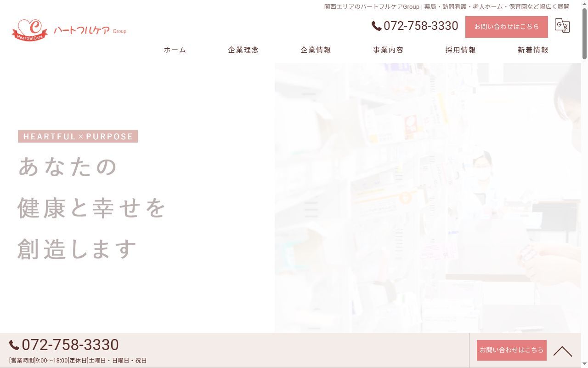Open the 企業理念 menu item
Screen dimensions: 588x368
243,50
